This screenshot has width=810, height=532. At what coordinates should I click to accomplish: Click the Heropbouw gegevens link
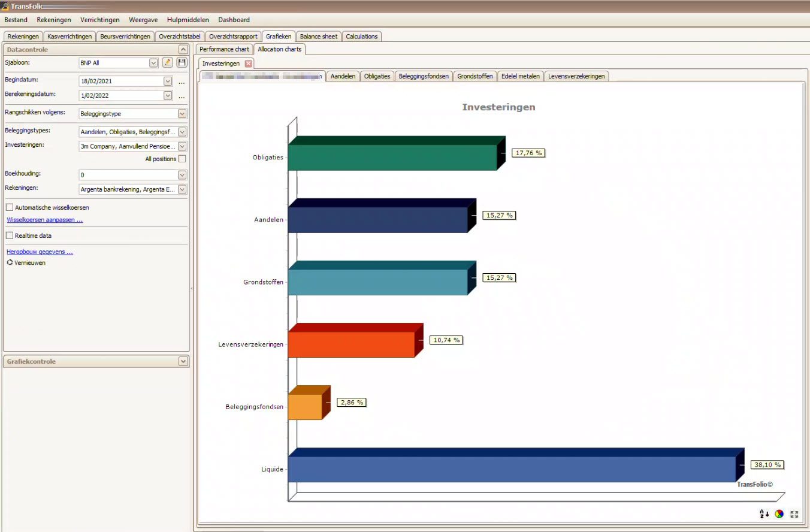pos(39,252)
